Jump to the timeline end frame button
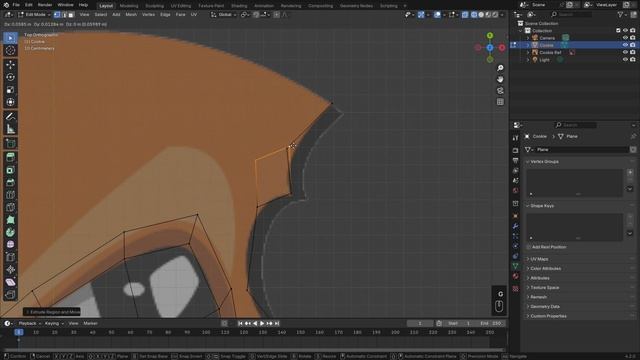The width and height of the screenshot is (640, 360). coord(277,323)
